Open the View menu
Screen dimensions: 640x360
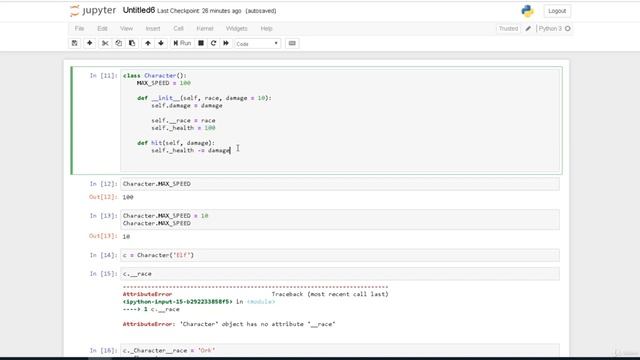pyautogui.click(x=126, y=29)
